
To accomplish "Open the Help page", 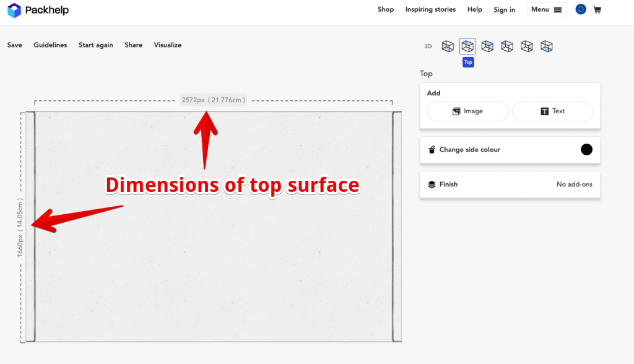I will [475, 9].
